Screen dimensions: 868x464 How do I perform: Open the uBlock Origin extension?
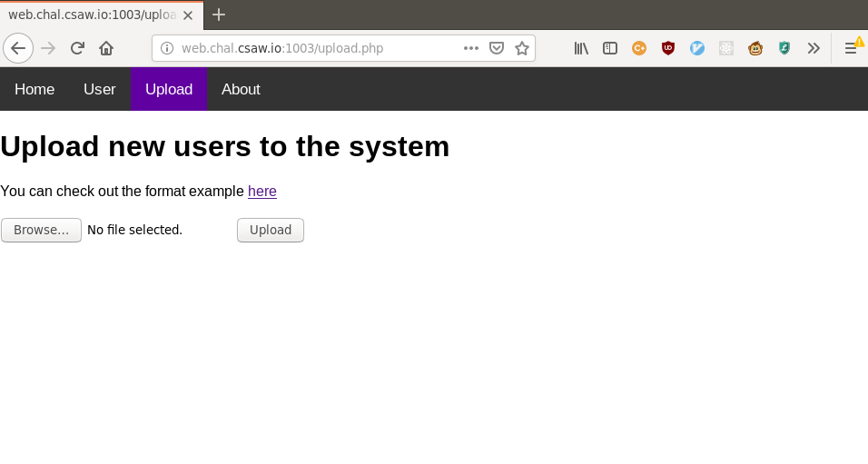click(x=668, y=48)
